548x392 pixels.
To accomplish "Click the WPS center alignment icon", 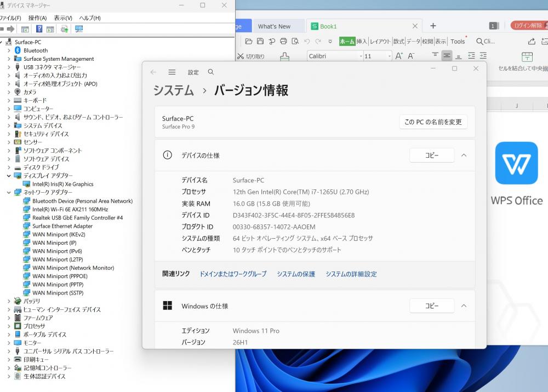I will coord(447,55).
